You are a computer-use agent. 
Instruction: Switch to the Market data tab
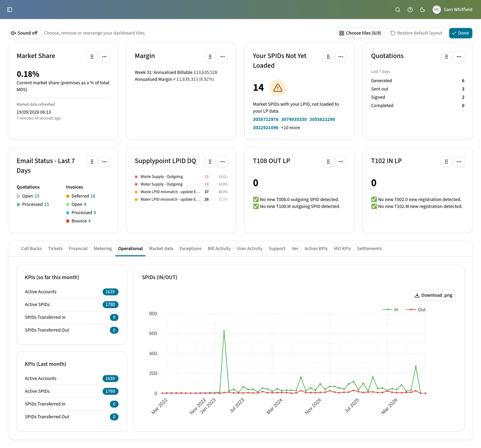(x=161, y=249)
